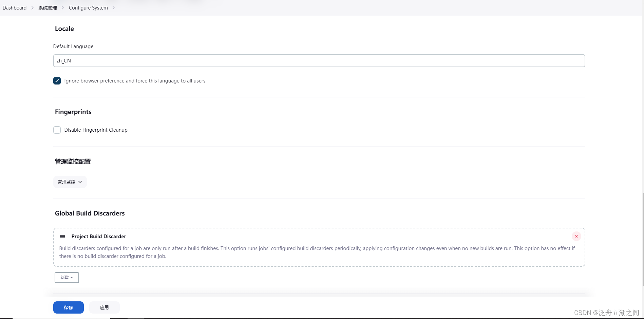Screen dimensions: 644x319
Task: Select the Locale section heading
Action: [x=64, y=29]
